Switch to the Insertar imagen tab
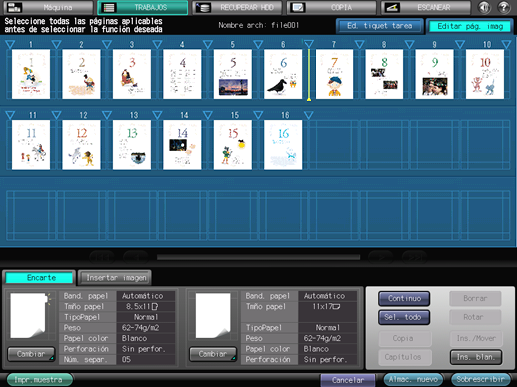 pyautogui.click(x=115, y=278)
